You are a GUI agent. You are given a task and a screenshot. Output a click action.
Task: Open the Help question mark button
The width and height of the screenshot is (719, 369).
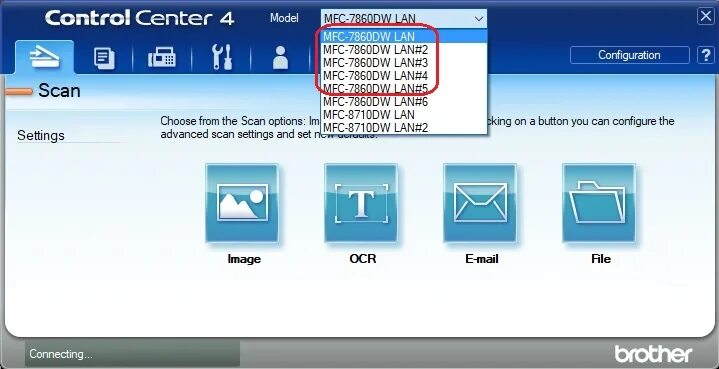(706, 55)
